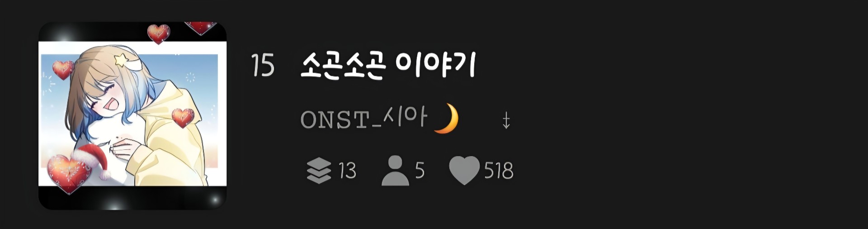Click the like count 518
This screenshot has height=229, width=868.
pos(499,171)
